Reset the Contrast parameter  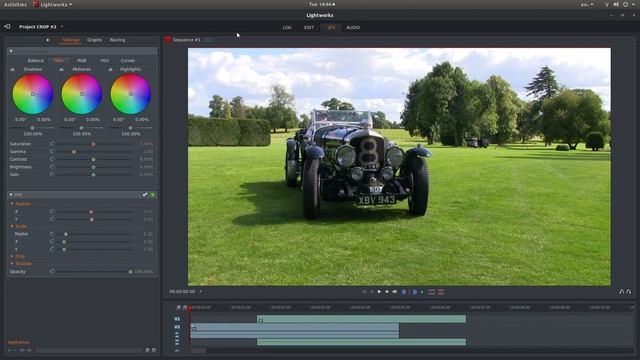[52, 159]
